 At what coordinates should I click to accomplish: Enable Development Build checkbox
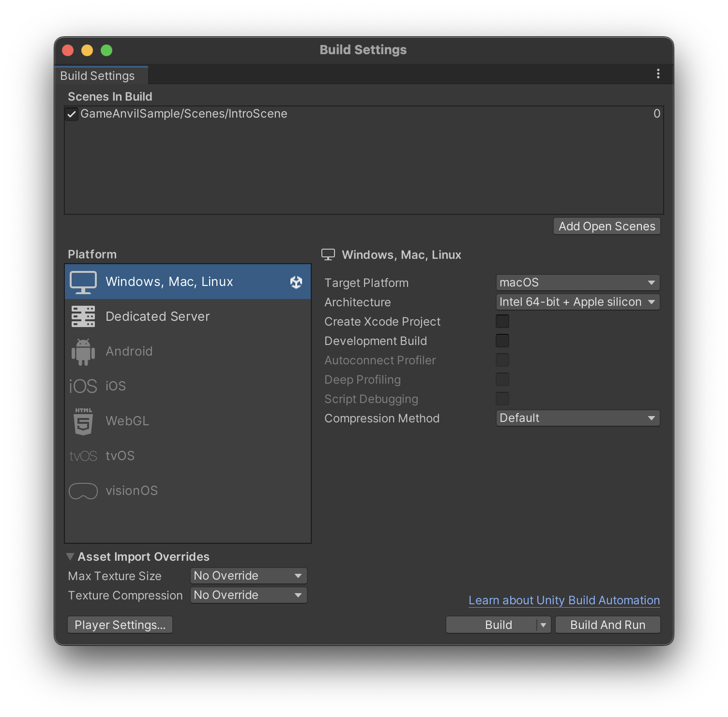click(x=502, y=341)
